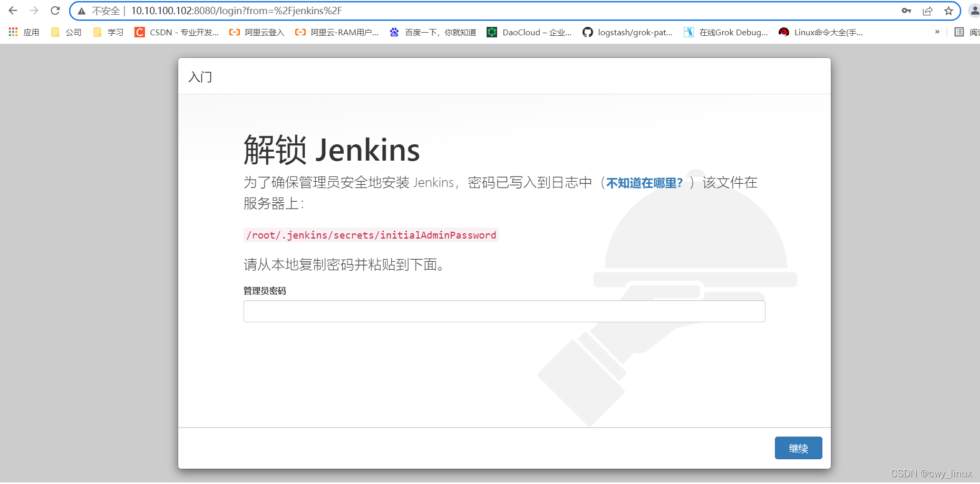Click the address bar URL

(236, 11)
